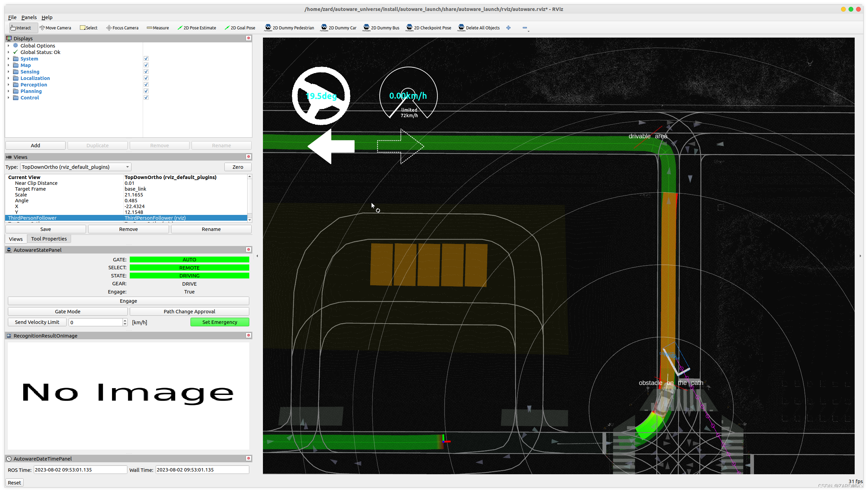Disable the Sensing display checkbox
This screenshot has height=492, width=868.
[x=146, y=71]
